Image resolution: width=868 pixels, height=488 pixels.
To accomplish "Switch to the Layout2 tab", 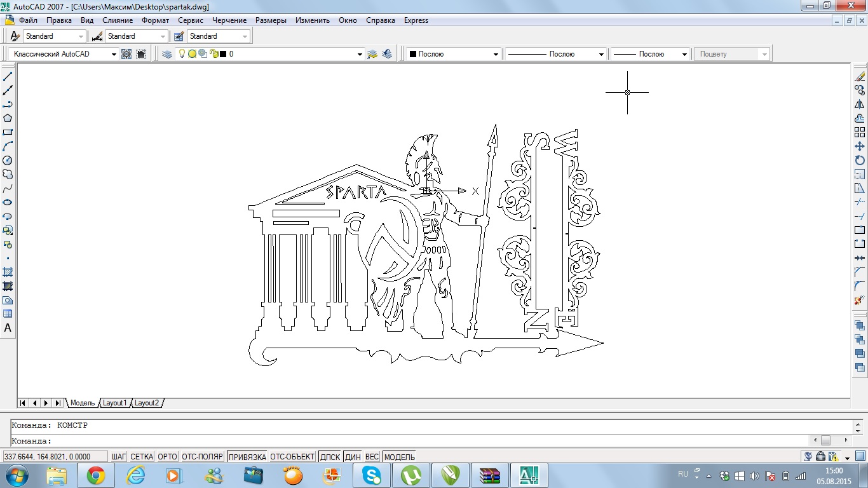I will pyautogui.click(x=147, y=403).
